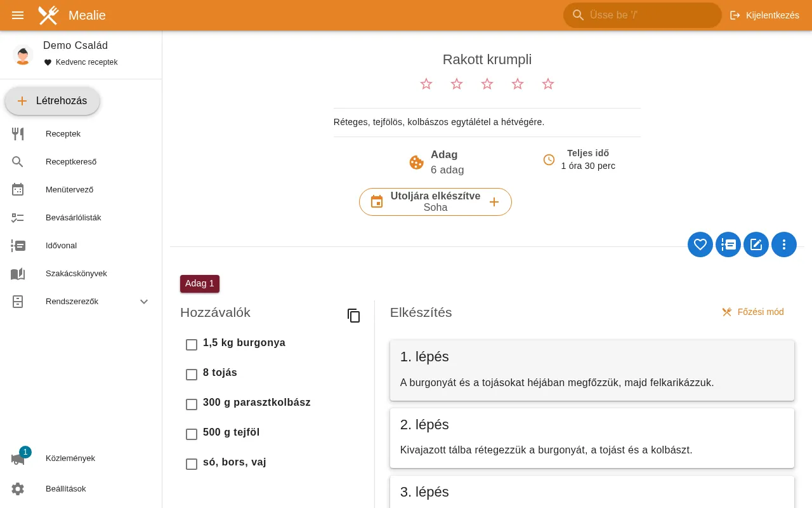812x508 pixels.
Task: Click the search input field
Action: tap(643, 15)
